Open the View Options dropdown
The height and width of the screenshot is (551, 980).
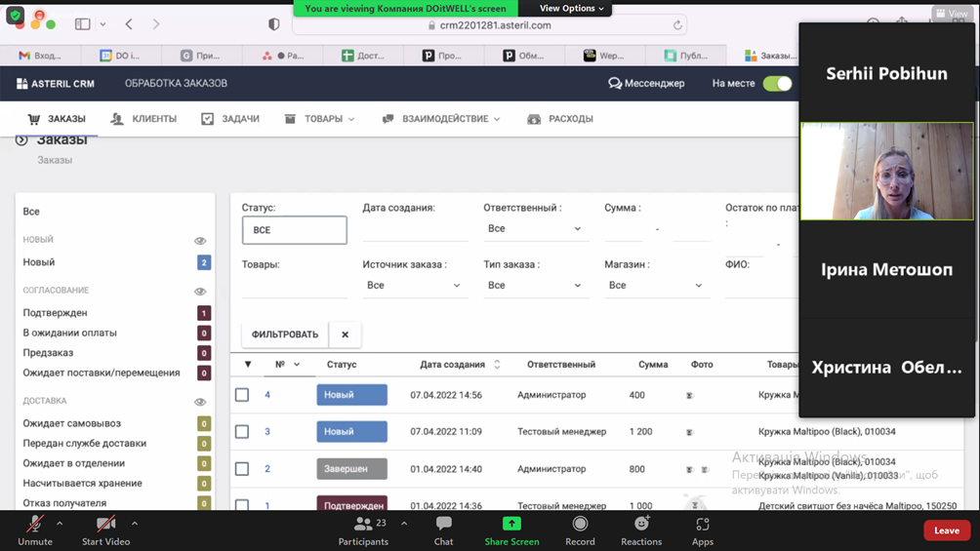point(572,9)
